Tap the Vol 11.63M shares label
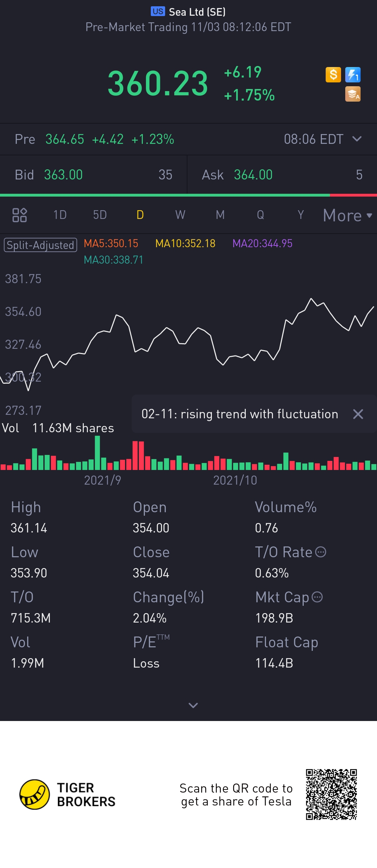377x868 pixels. point(58,428)
